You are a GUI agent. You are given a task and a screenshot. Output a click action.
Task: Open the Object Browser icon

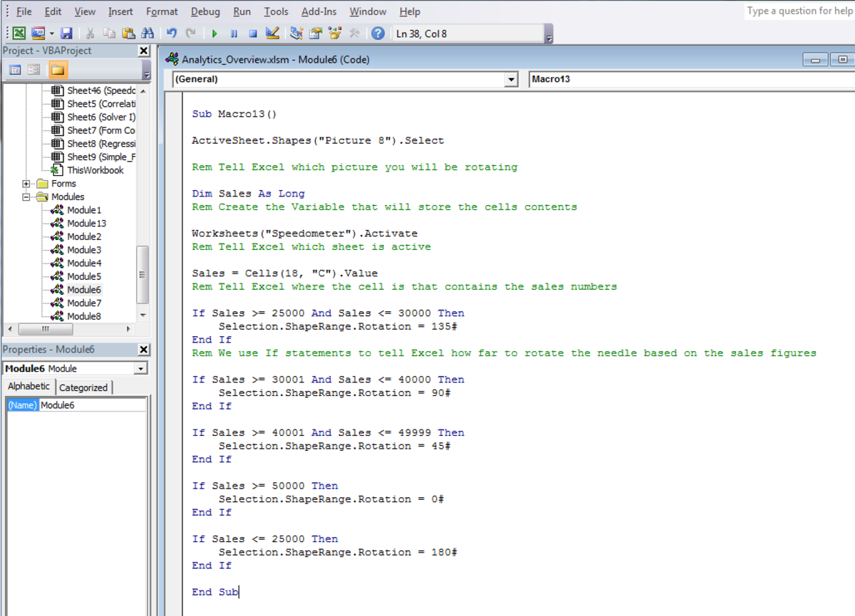(x=335, y=33)
